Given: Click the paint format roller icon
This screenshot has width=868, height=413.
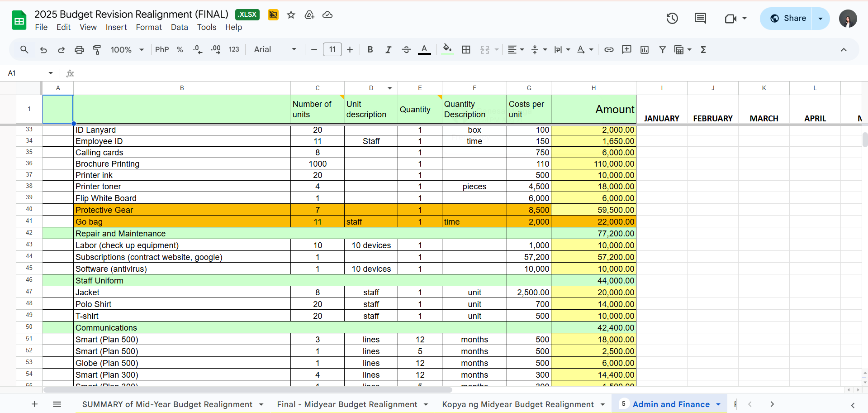Looking at the screenshot, I should click(x=97, y=50).
